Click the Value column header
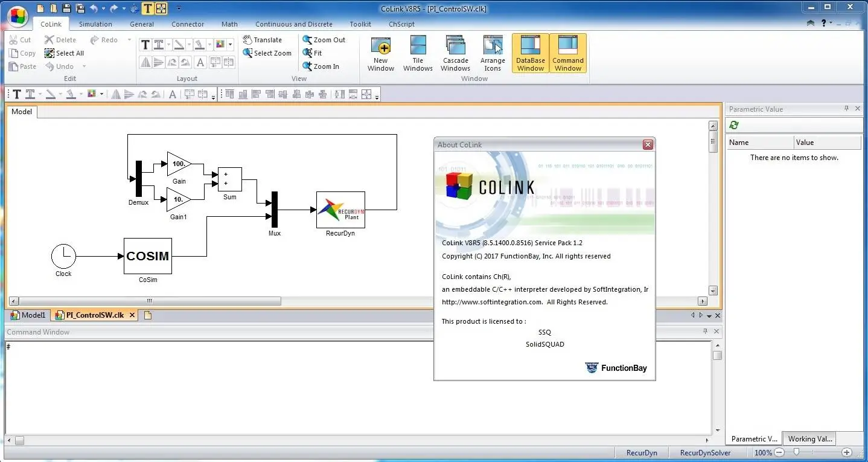 [x=828, y=143]
